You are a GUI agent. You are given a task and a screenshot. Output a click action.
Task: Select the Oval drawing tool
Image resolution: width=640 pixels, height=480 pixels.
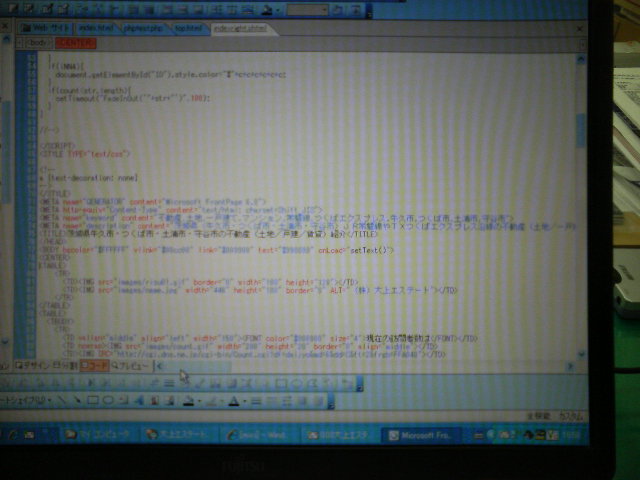[108, 400]
